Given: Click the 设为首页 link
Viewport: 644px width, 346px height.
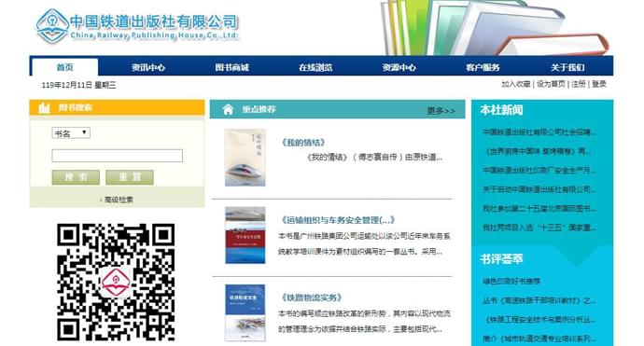Looking at the screenshot, I should coord(551,84).
